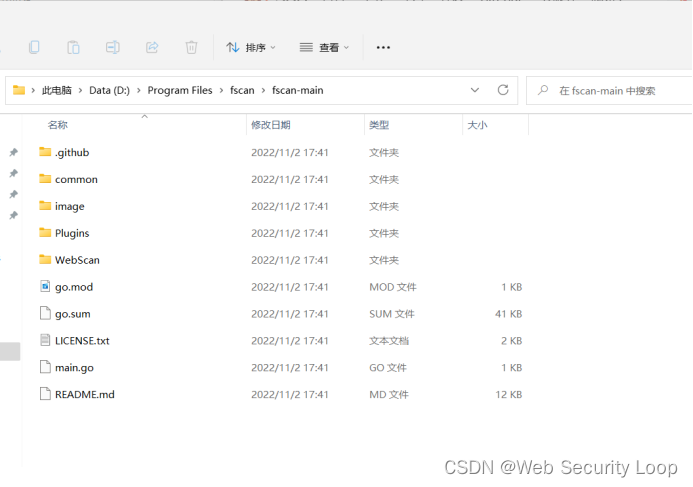Navigate to Program Files in the breadcrumb

click(x=180, y=90)
